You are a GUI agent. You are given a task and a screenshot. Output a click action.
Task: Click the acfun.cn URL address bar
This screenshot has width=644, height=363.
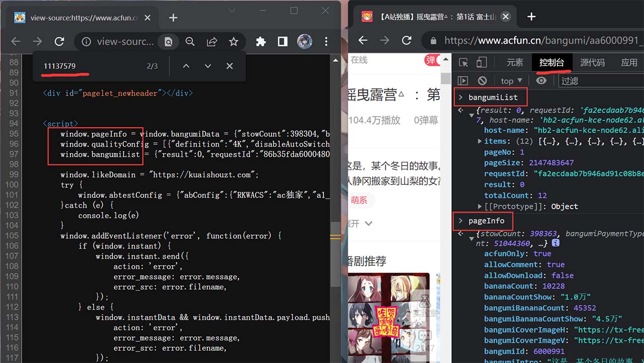coord(533,41)
